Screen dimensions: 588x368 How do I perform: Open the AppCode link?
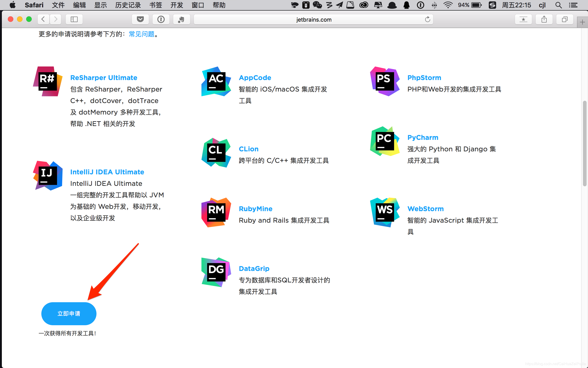coord(255,78)
